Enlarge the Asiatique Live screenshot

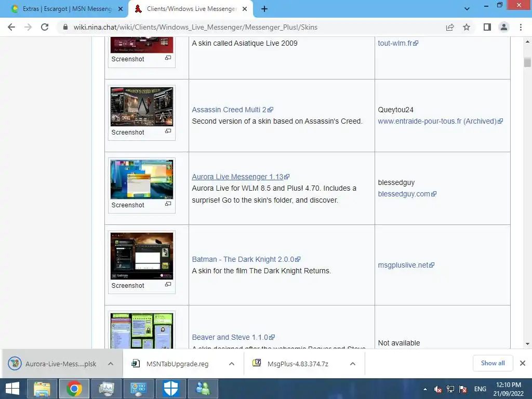[168, 58]
